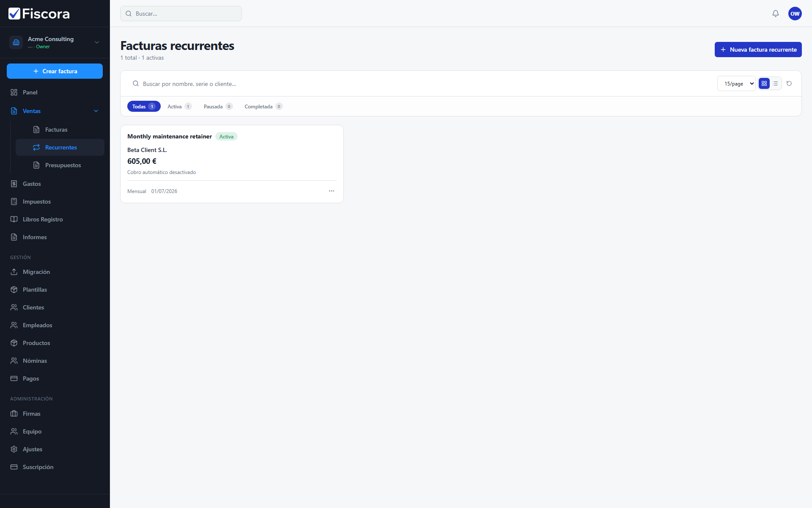
Task: Open Monthly maintenance retainer invoice
Action: coord(169,136)
